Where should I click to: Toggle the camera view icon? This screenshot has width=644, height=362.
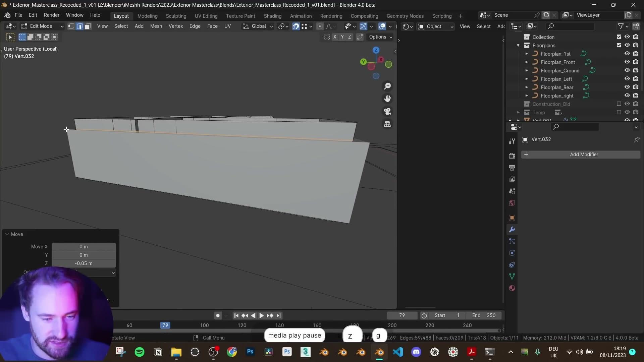pyautogui.click(x=387, y=111)
